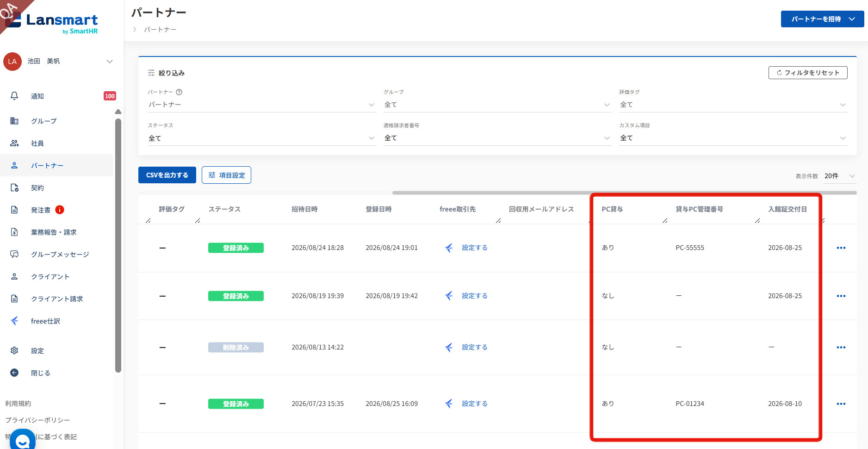The image size is (868, 449).
Task: Open the 通知 bell icon
Action: (x=14, y=96)
